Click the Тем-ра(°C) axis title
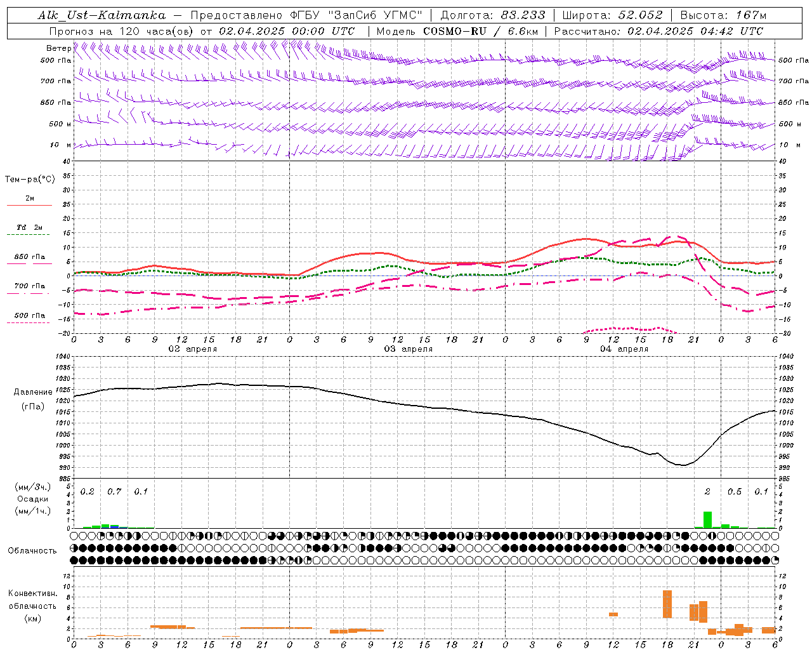This screenshot has height=650, width=812. (30, 180)
